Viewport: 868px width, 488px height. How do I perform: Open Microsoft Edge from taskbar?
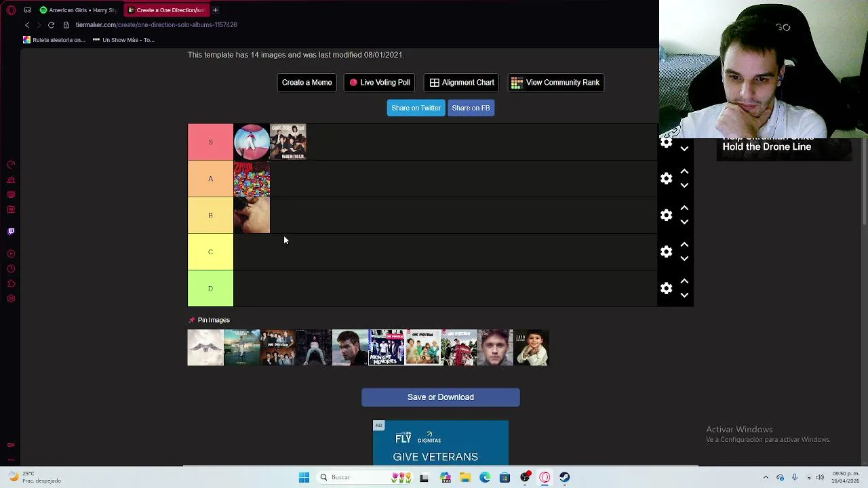(x=485, y=477)
